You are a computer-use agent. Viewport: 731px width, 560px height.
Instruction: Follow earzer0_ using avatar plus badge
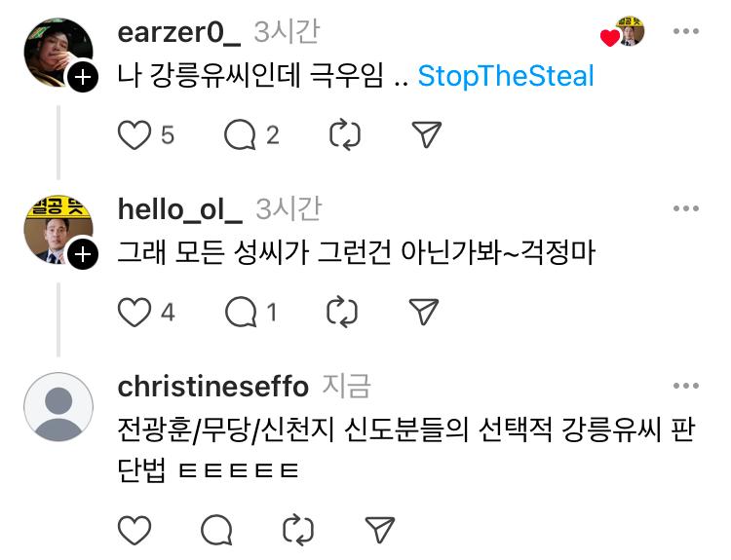pos(84,79)
